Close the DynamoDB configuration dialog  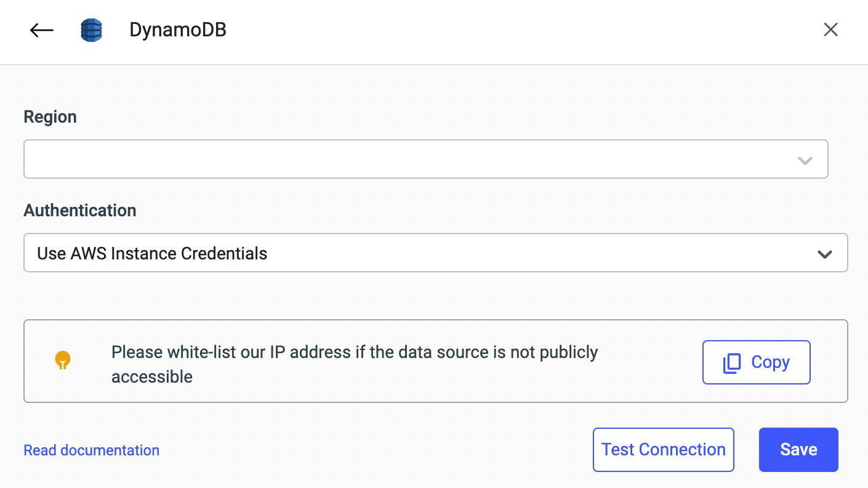(x=830, y=30)
